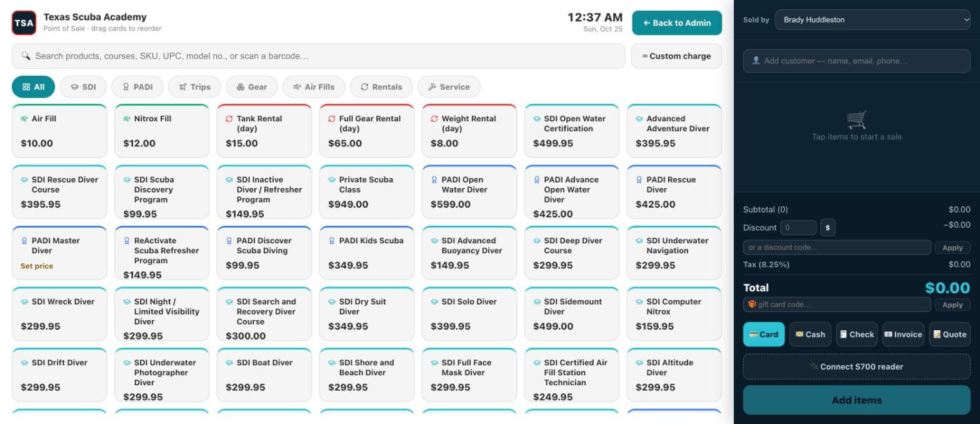
Task: Select Invoice as the payment method
Action: (x=903, y=334)
